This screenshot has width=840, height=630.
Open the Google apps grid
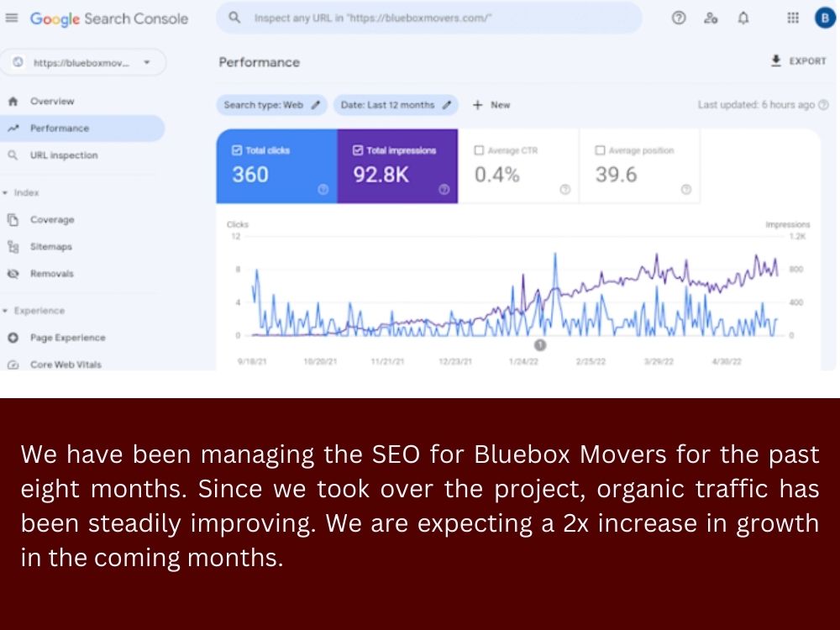[793, 18]
